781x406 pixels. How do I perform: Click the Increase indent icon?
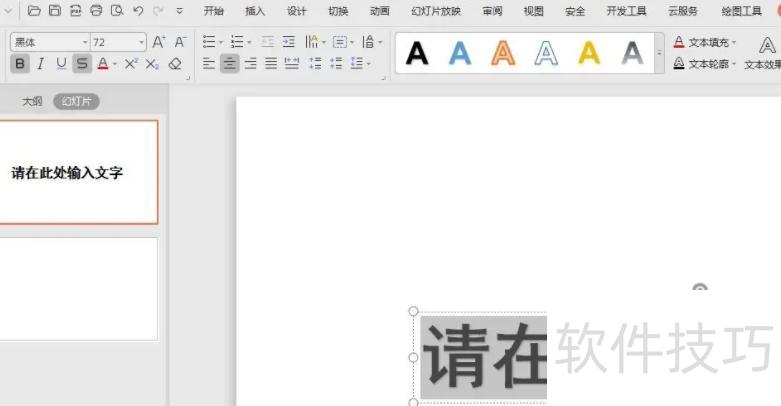tap(289, 42)
